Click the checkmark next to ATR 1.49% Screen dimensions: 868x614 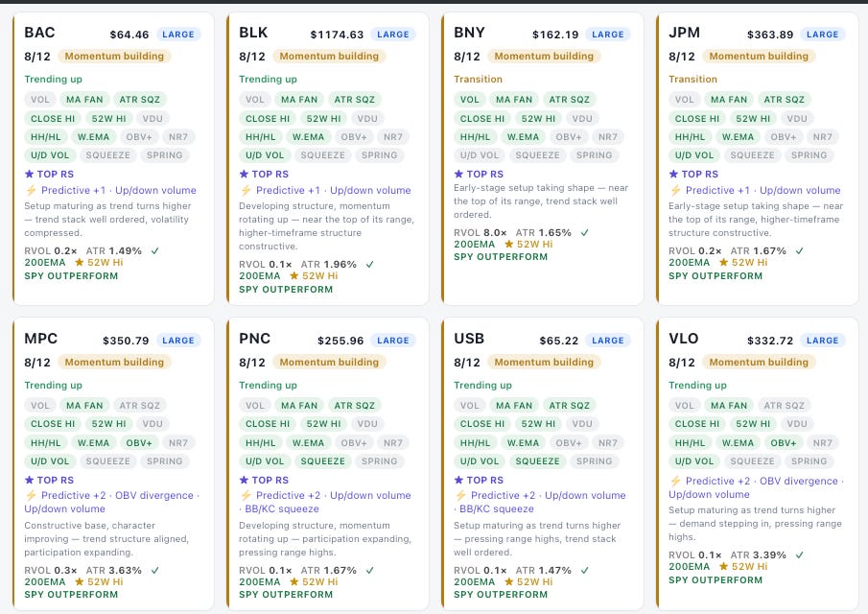pyautogui.click(x=155, y=250)
